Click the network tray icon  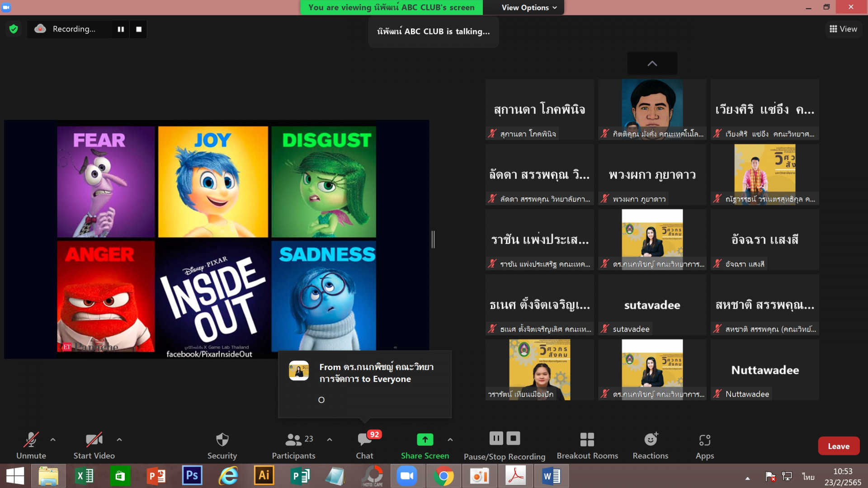click(787, 477)
